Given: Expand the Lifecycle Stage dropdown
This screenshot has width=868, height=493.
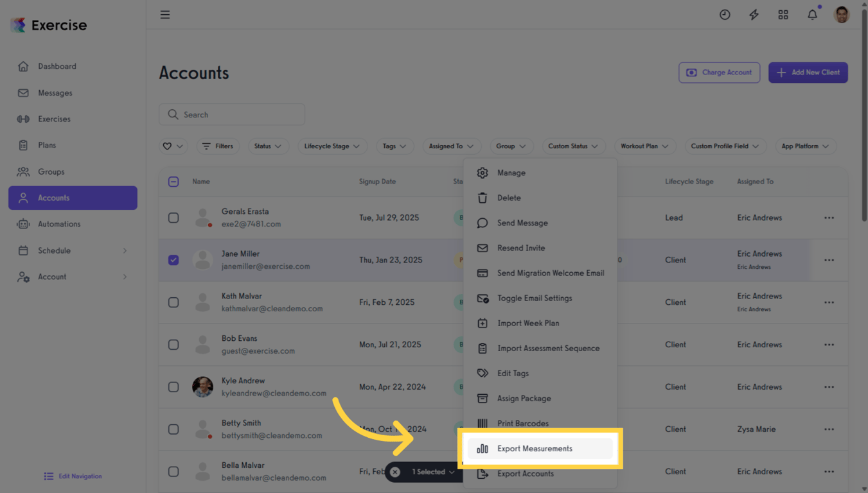Looking at the screenshot, I should (x=332, y=146).
